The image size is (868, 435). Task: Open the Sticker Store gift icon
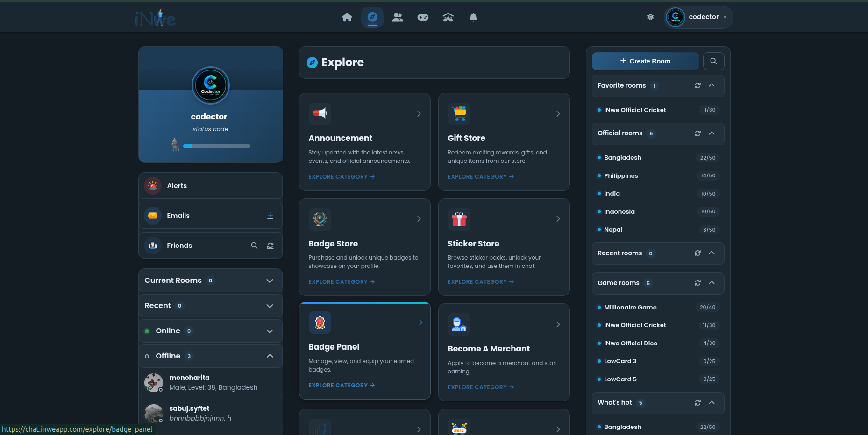pos(459,219)
